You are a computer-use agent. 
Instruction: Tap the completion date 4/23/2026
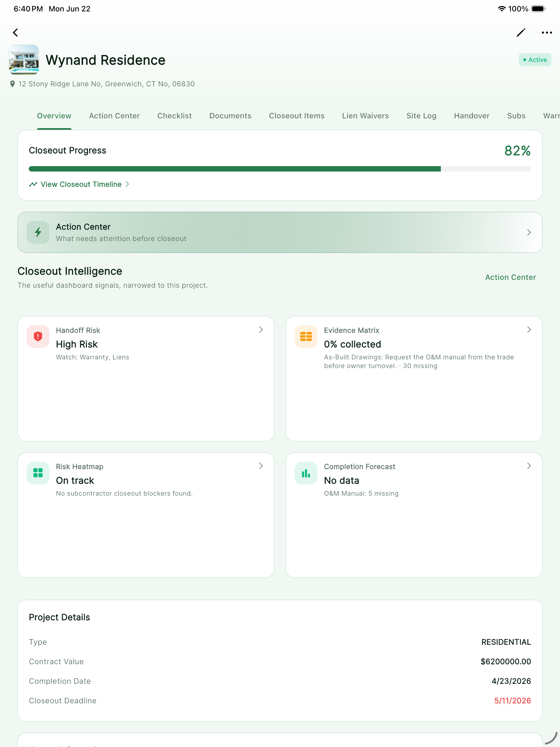coord(511,681)
